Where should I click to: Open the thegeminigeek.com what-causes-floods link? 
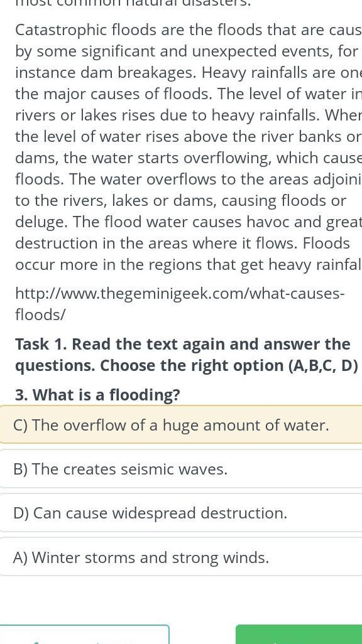[179, 304]
